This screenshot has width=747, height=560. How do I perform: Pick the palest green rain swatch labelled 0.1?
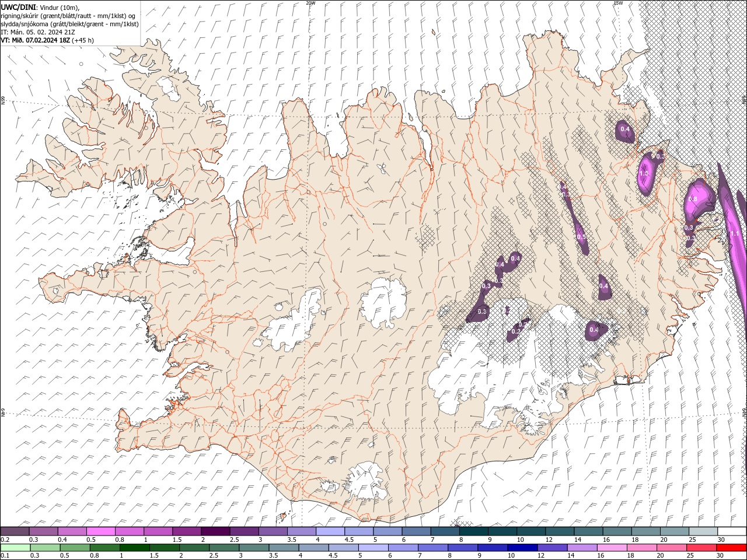point(15,548)
